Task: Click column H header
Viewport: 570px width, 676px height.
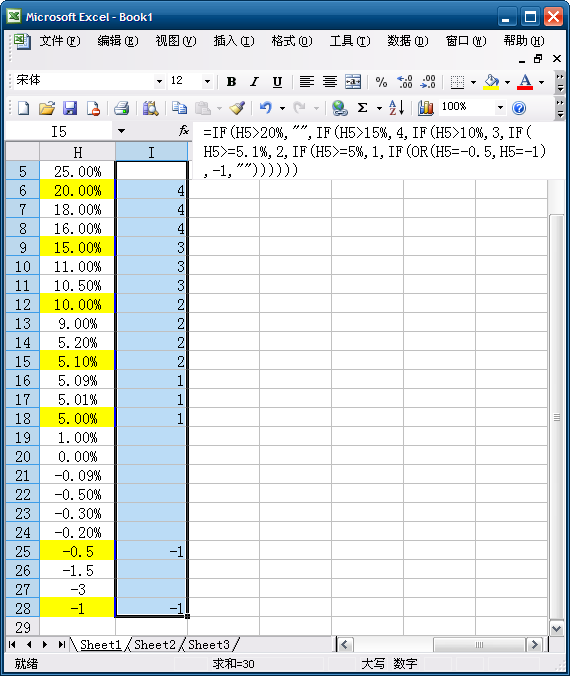Action: point(78,152)
